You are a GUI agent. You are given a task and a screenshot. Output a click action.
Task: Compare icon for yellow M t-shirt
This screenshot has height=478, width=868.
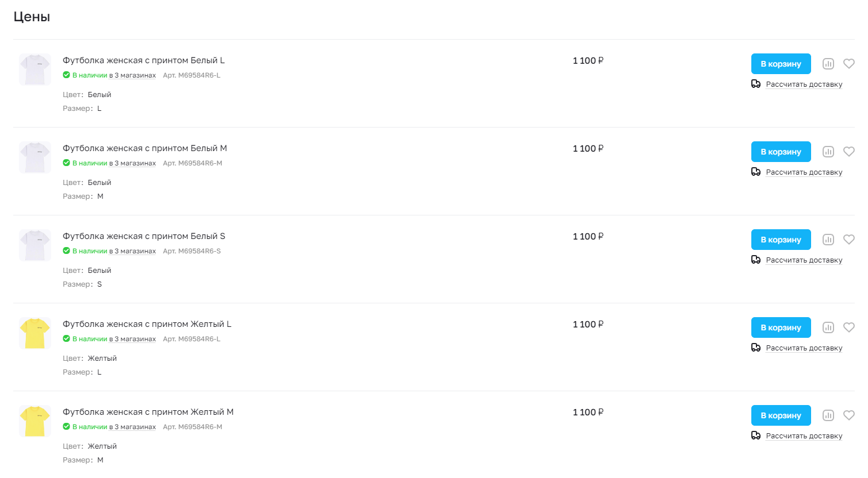[828, 415]
